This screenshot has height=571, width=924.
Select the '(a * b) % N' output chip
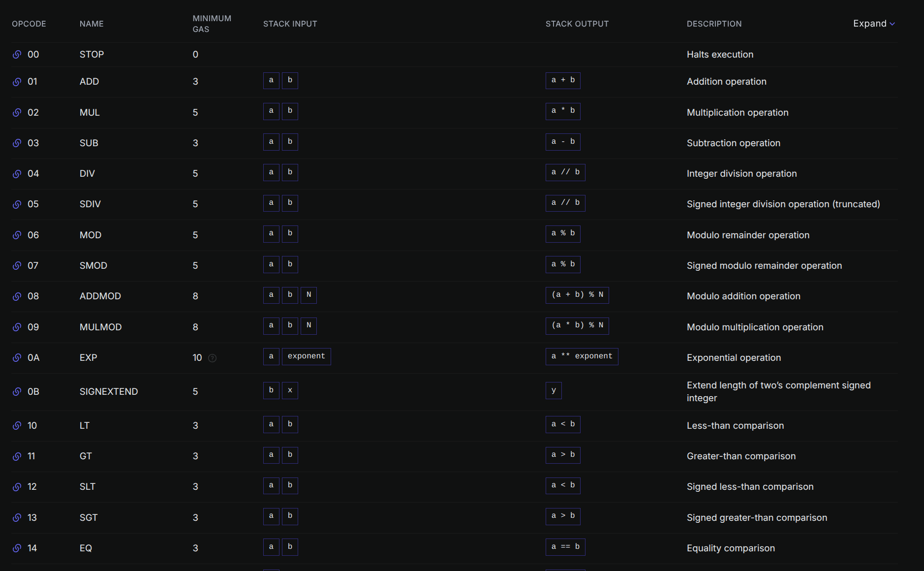(x=577, y=326)
